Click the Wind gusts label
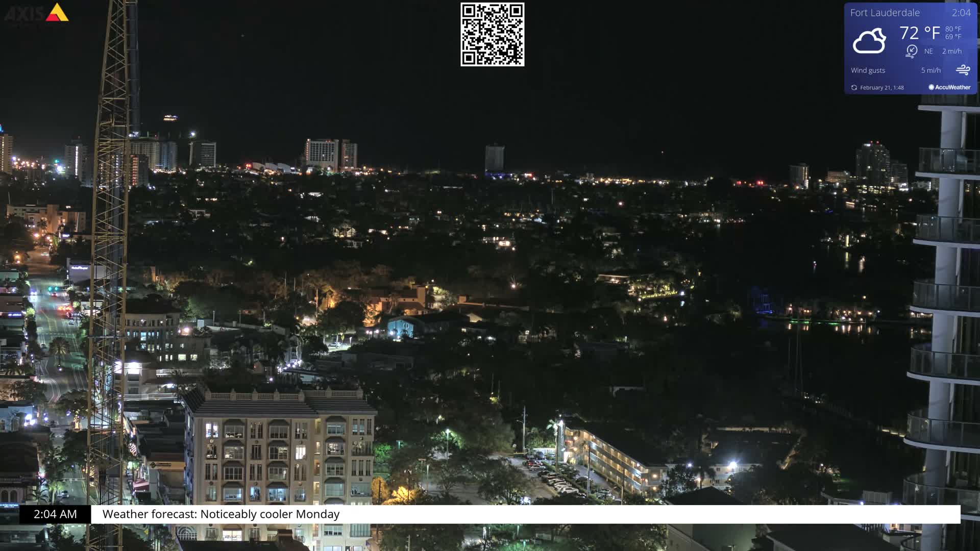The image size is (980, 551). [x=868, y=70]
